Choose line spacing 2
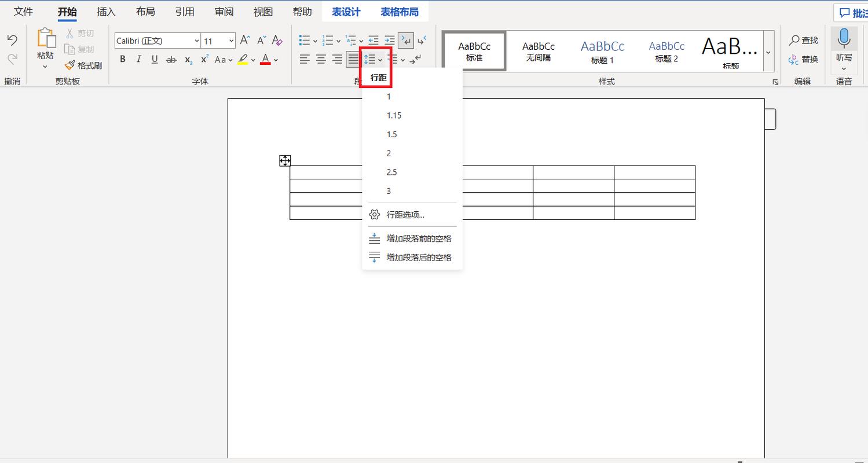868x463 pixels. 412,153
